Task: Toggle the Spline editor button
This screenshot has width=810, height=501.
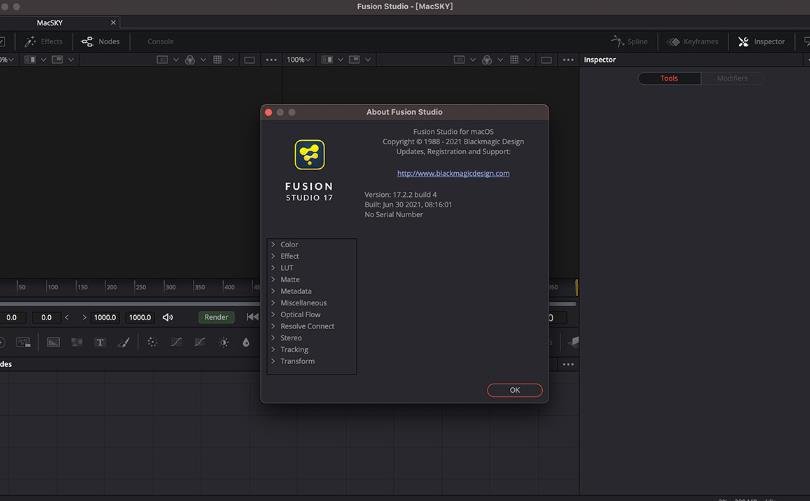Action: pos(629,41)
